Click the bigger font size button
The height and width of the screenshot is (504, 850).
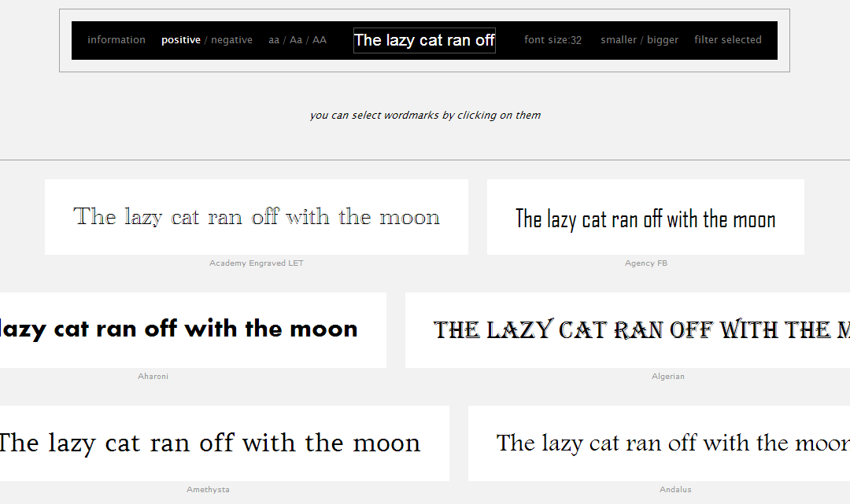click(663, 40)
